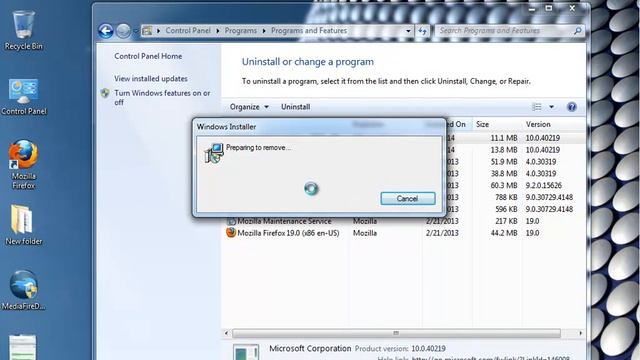
Task: Click the 38.8 MB size cell
Action: pos(504,174)
